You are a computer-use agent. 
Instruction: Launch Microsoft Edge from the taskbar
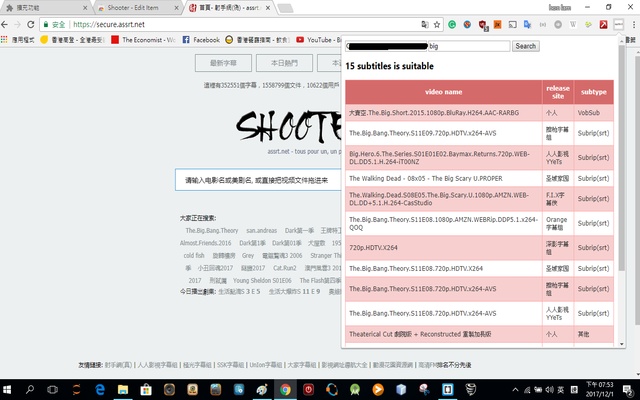100,390
